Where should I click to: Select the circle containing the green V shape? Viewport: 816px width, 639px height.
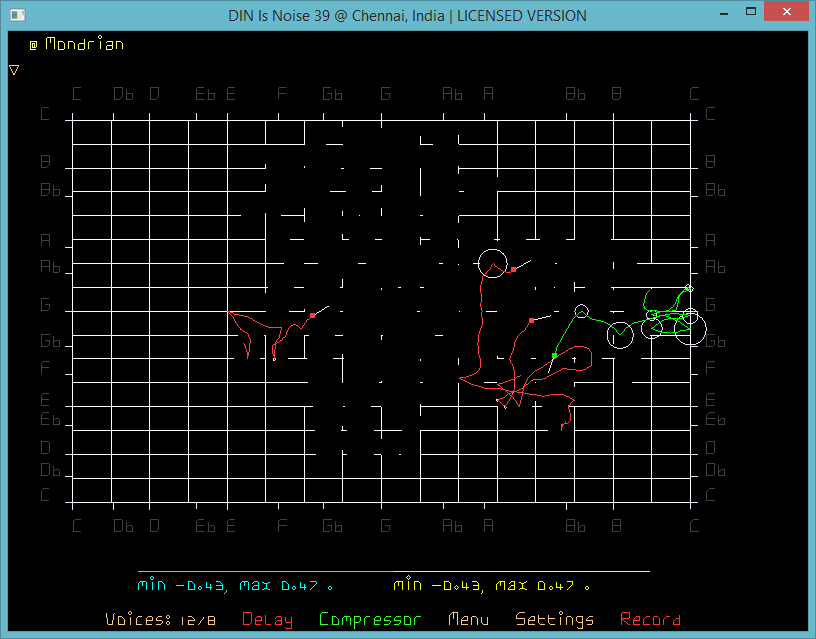point(620,335)
